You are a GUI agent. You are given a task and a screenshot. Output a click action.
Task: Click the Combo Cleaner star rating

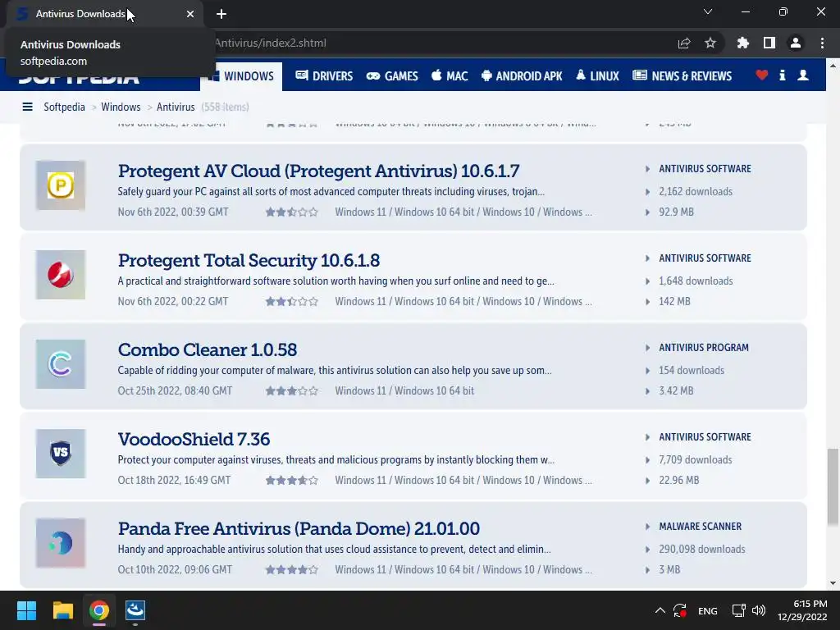(292, 391)
